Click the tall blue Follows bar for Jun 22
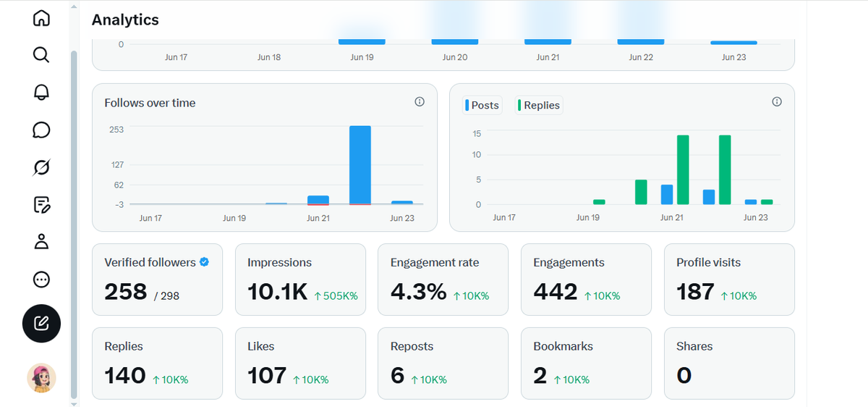This screenshot has width=868, height=407. pyautogui.click(x=360, y=165)
